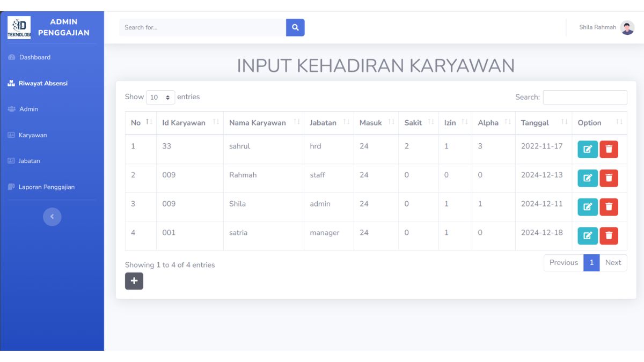Open the Show entries count dropdown

point(160,98)
